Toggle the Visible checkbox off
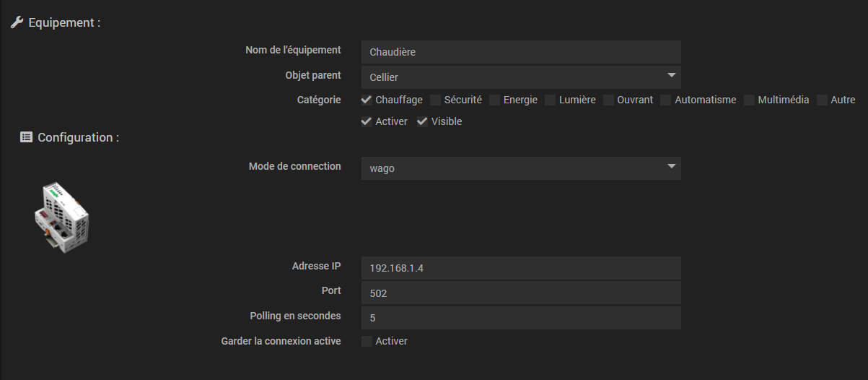The width and height of the screenshot is (868, 380). pyautogui.click(x=422, y=121)
